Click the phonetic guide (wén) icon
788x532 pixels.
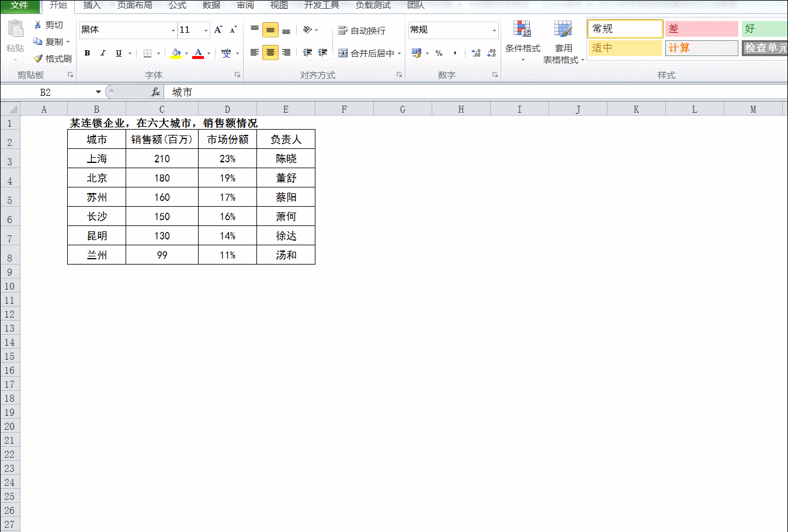point(226,53)
